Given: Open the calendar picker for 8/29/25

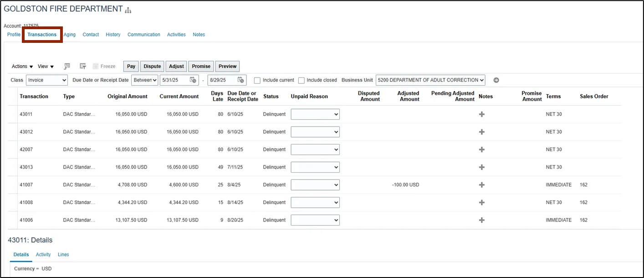Looking at the screenshot, I should (240, 80).
